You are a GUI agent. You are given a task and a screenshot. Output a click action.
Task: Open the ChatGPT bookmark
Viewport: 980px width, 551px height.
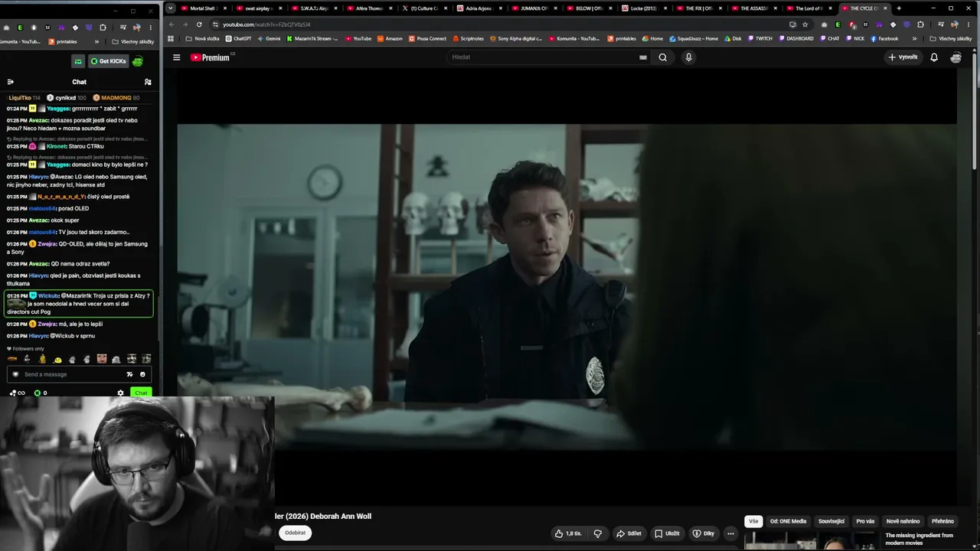238,38
